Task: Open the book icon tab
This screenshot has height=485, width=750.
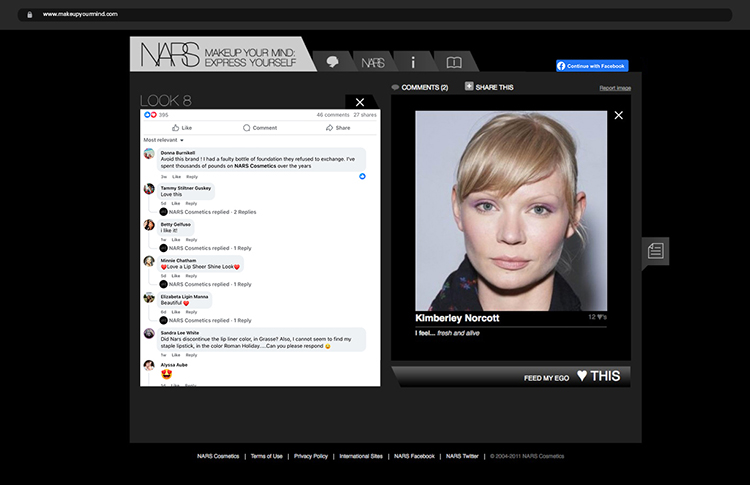Action: point(454,62)
